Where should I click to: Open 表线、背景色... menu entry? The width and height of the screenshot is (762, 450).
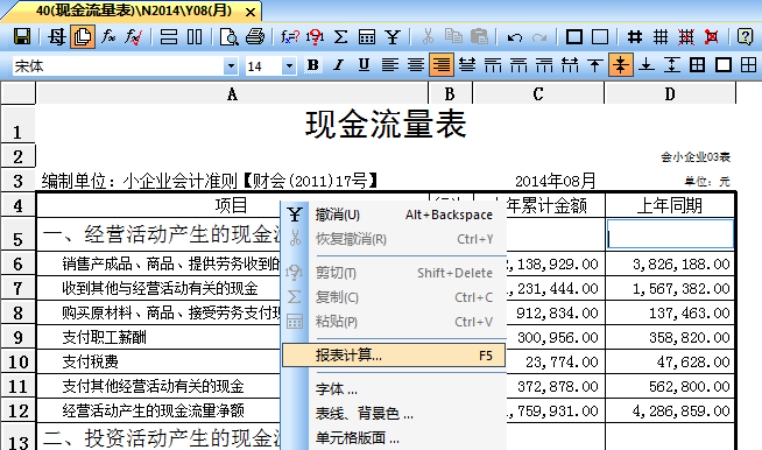click(x=357, y=413)
